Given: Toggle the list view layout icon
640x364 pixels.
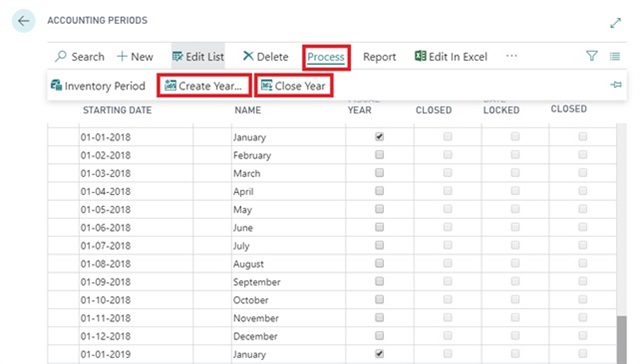Looking at the screenshot, I should tap(615, 56).
